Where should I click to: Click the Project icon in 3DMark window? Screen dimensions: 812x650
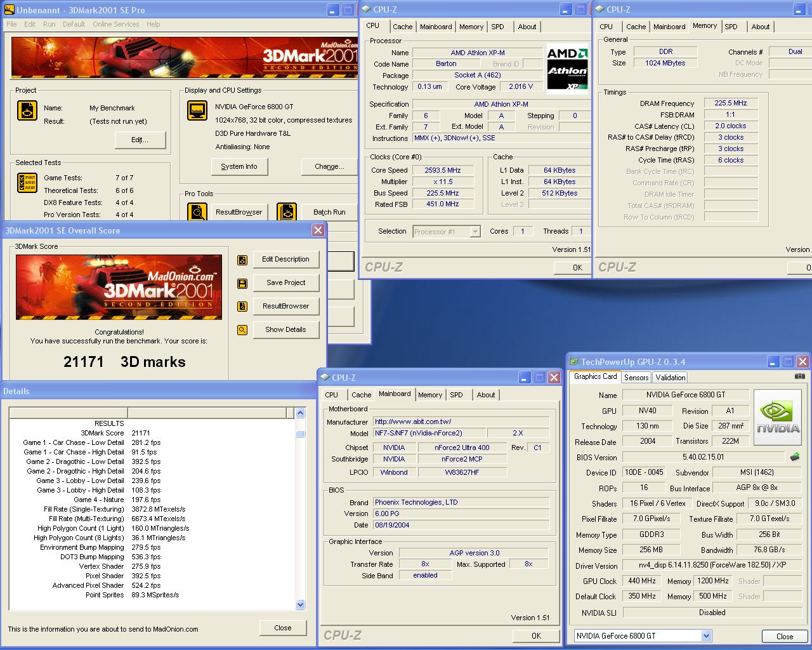[27, 110]
